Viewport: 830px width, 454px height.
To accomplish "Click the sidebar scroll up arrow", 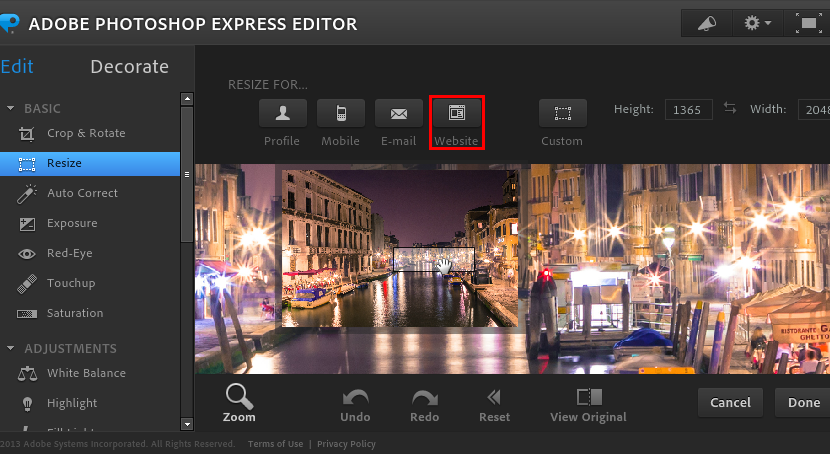I will click(187, 99).
